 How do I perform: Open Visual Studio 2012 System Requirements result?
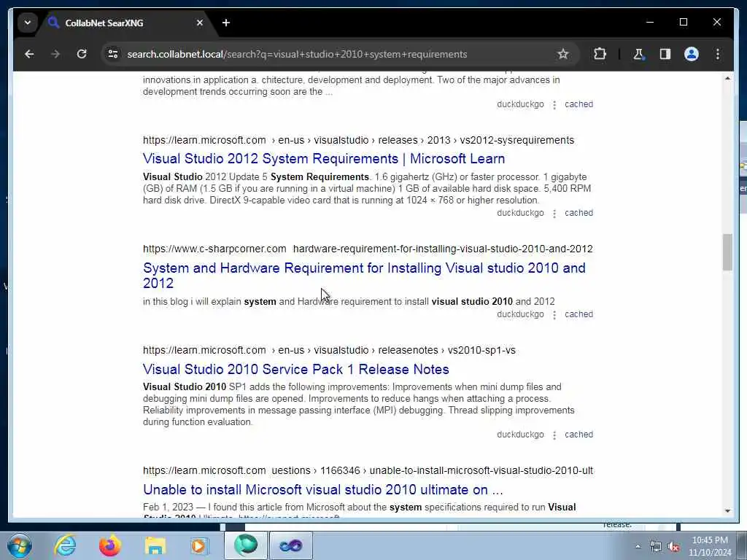[323, 158]
